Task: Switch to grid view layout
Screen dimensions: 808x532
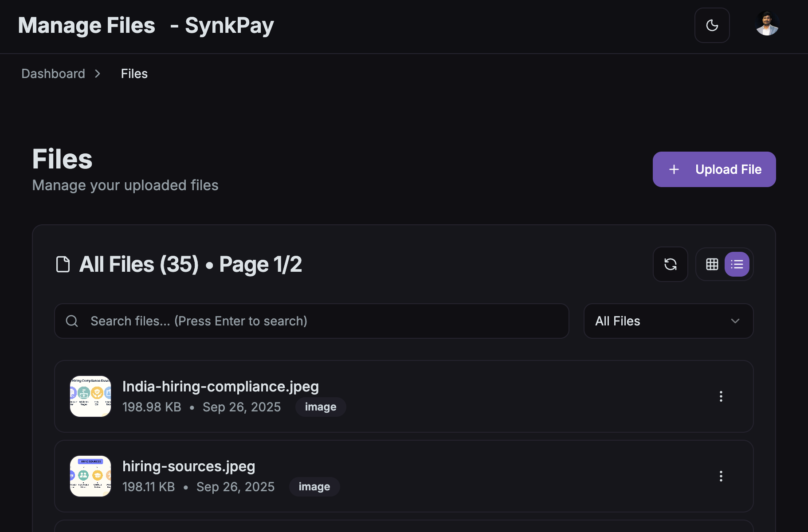Action: point(712,264)
